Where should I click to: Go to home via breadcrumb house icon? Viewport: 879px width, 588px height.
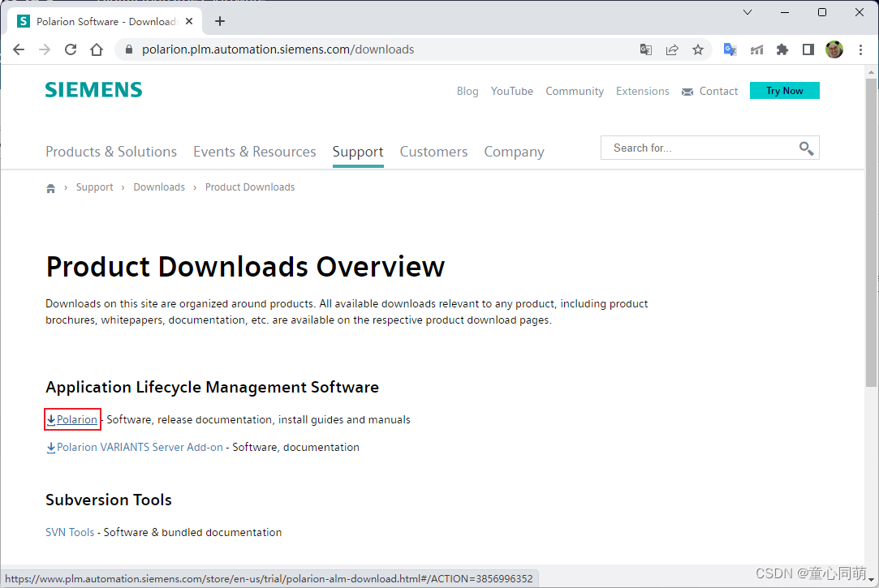[x=50, y=188]
